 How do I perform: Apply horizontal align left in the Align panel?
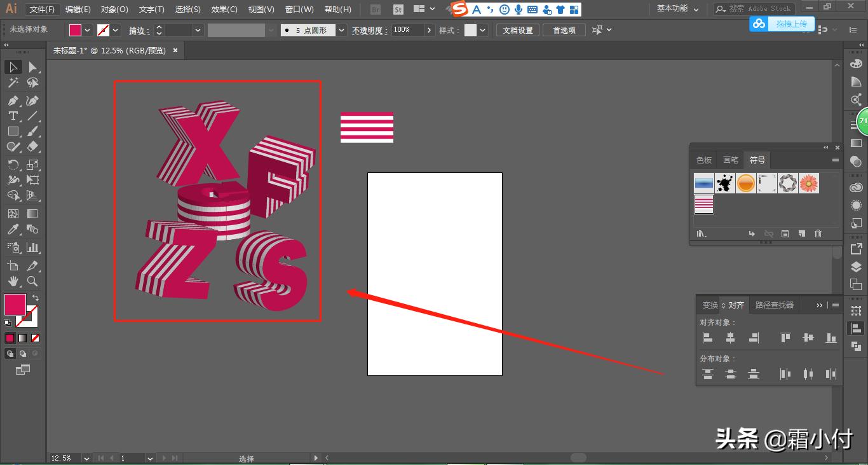[707, 337]
